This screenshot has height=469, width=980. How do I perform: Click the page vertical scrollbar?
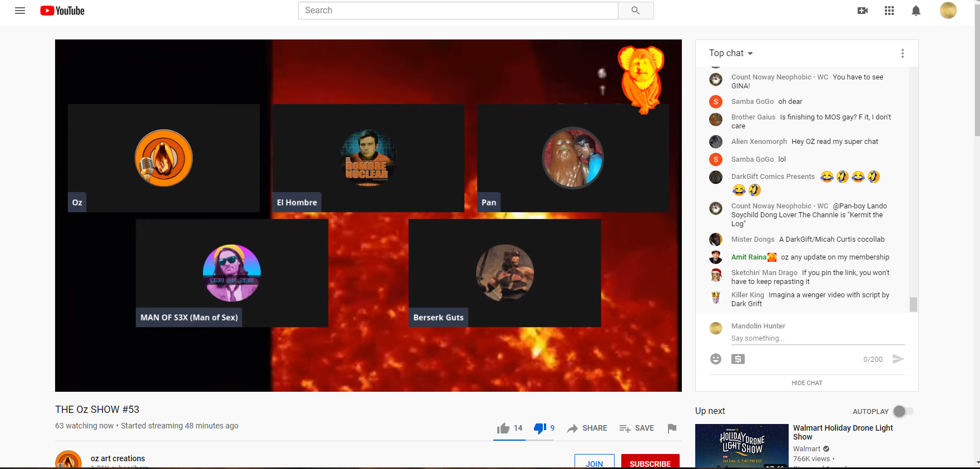(977, 69)
